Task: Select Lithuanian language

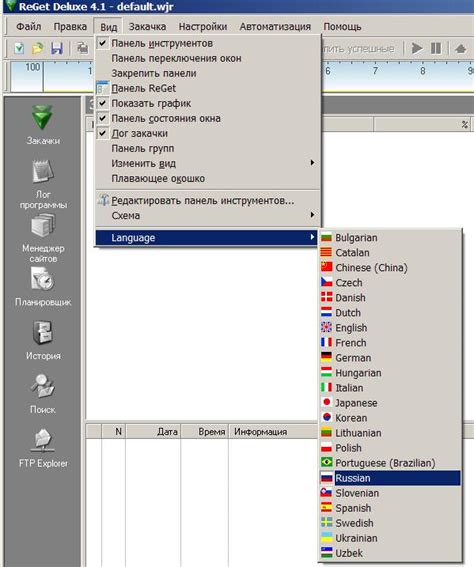Action: pos(390,433)
